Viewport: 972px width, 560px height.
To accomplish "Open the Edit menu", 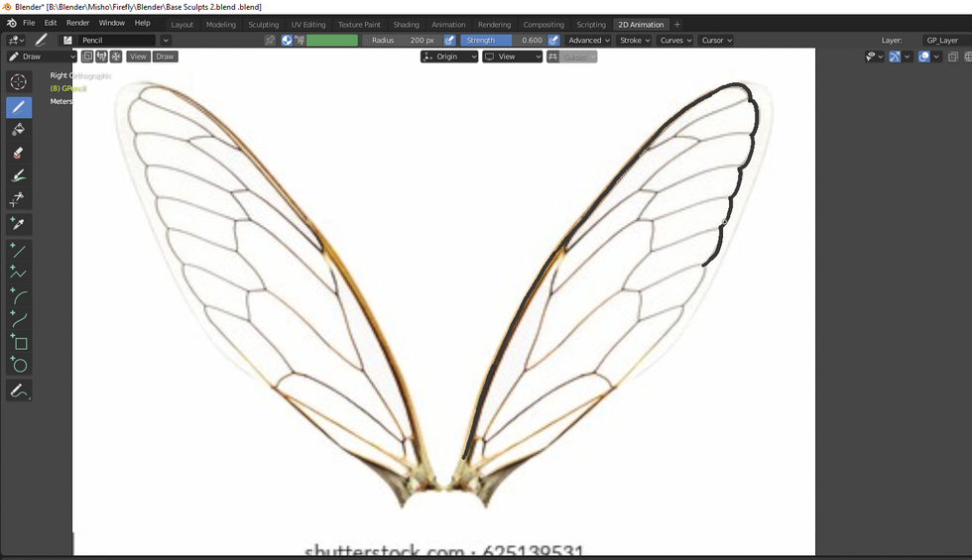I will click(51, 23).
